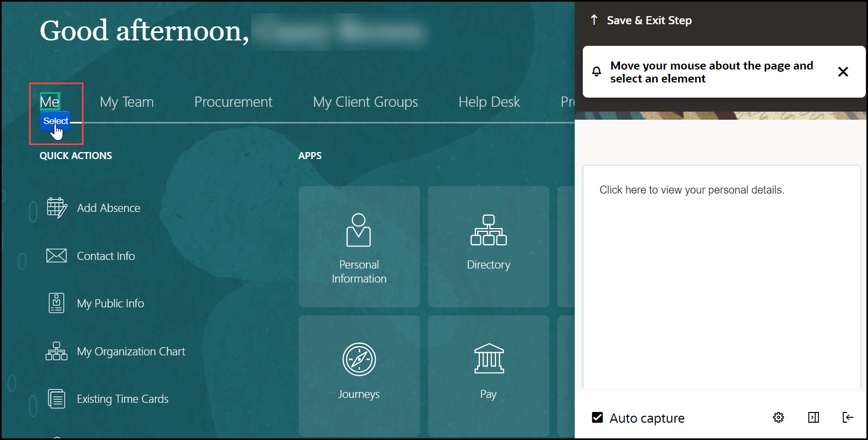Open the Personal Information app tile

[359, 247]
